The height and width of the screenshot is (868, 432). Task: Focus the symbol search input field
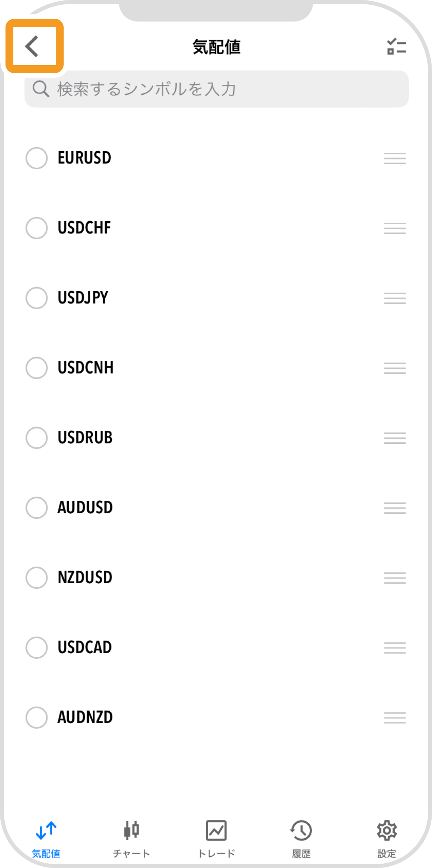[216, 89]
